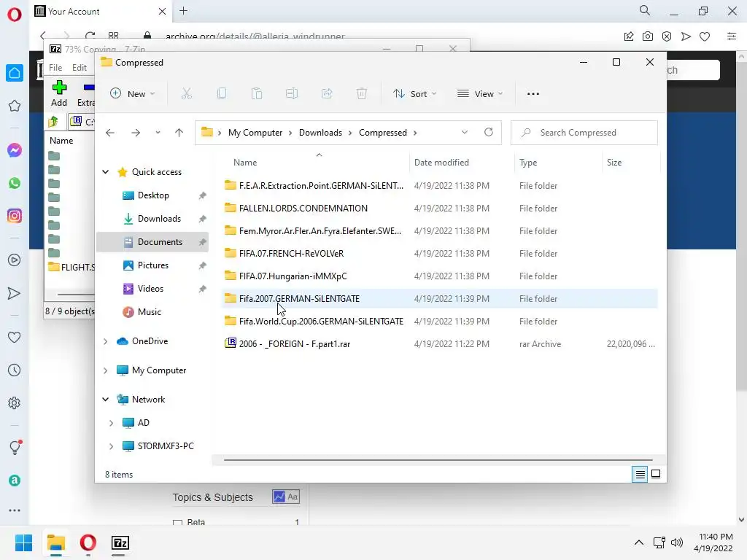Viewport: 747px width, 560px height.
Task: Expand the My Computer tree node
Action: click(x=106, y=370)
